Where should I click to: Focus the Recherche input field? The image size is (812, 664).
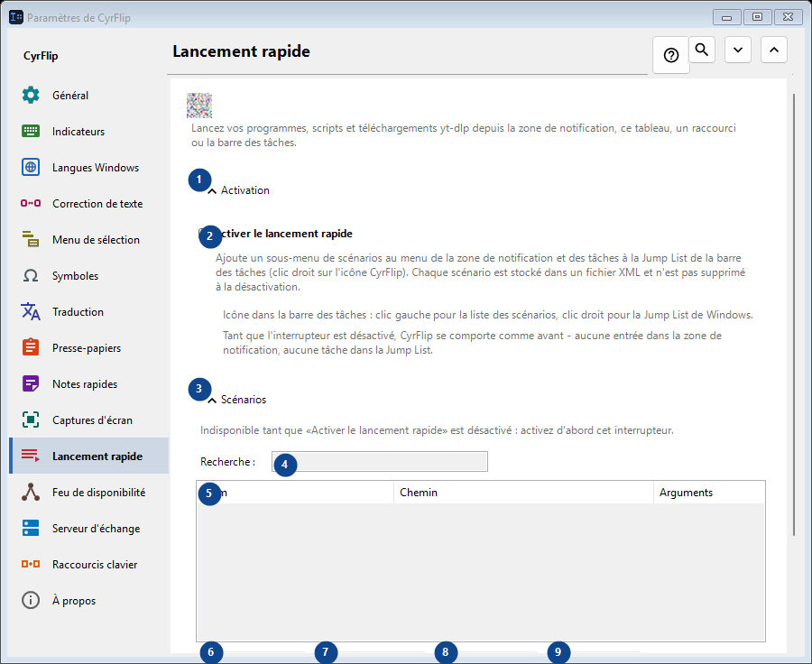[380, 462]
